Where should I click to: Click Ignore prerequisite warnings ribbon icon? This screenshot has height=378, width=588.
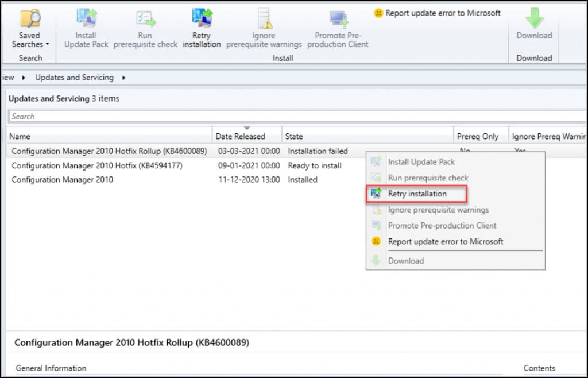tap(264, 18)
